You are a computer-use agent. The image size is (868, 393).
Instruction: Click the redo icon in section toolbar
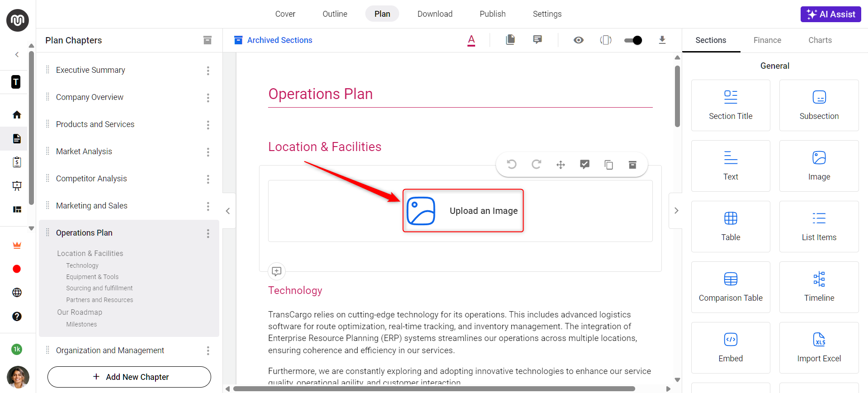[x=536, y=164]
